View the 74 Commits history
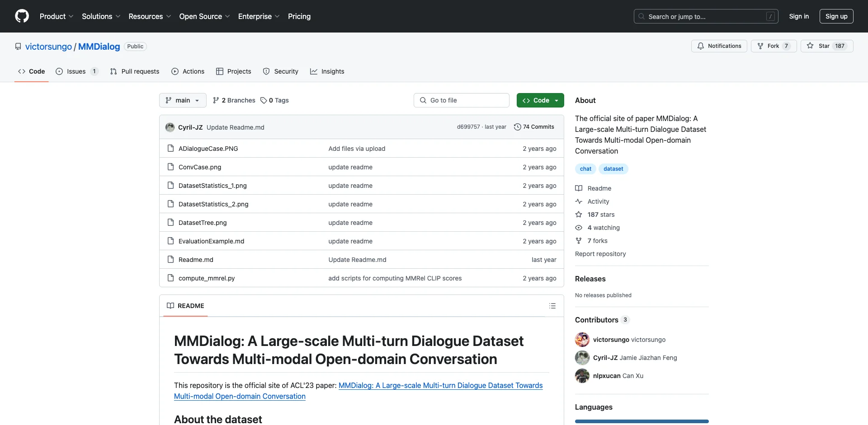Image resolution: width=868 pixels, height=425 pixels. [x=534, y=127]
